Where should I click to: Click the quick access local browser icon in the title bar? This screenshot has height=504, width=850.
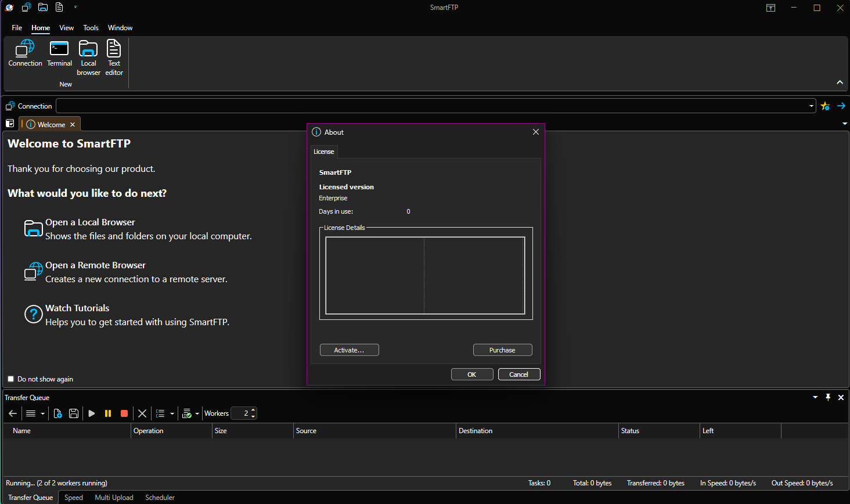click(x=43, y=8)
